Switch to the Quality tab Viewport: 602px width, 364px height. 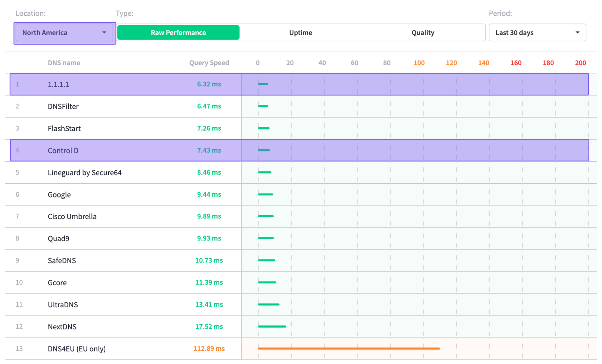[423, 33]
